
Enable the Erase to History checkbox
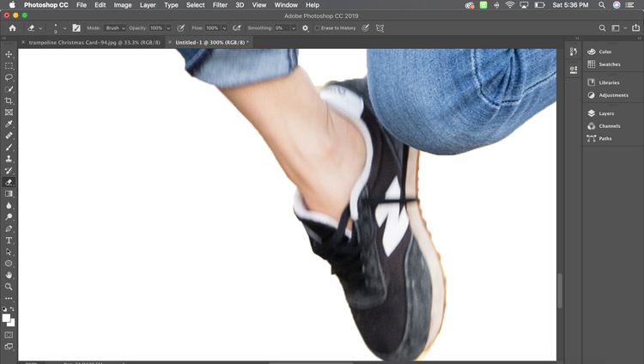coord(317,28)
